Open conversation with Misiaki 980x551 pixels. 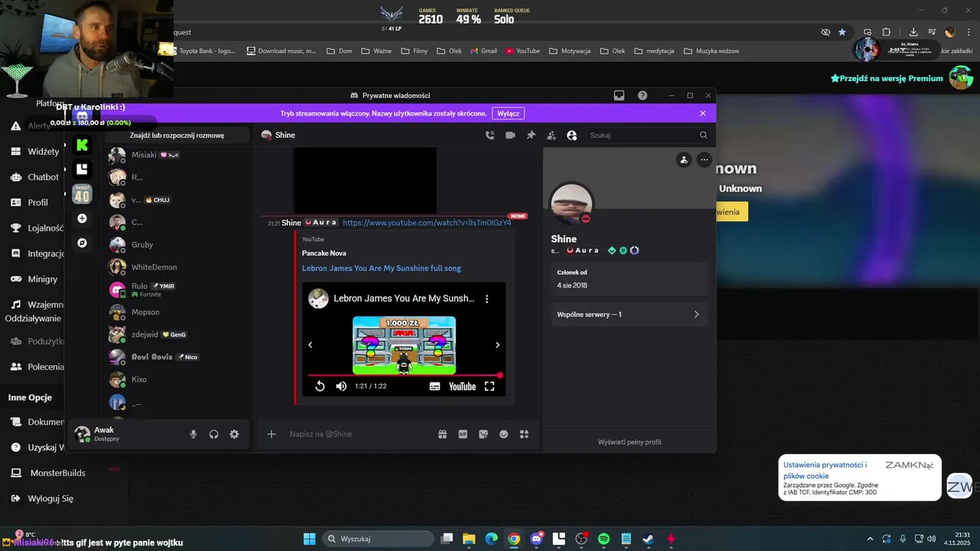[x=178, y=155]
